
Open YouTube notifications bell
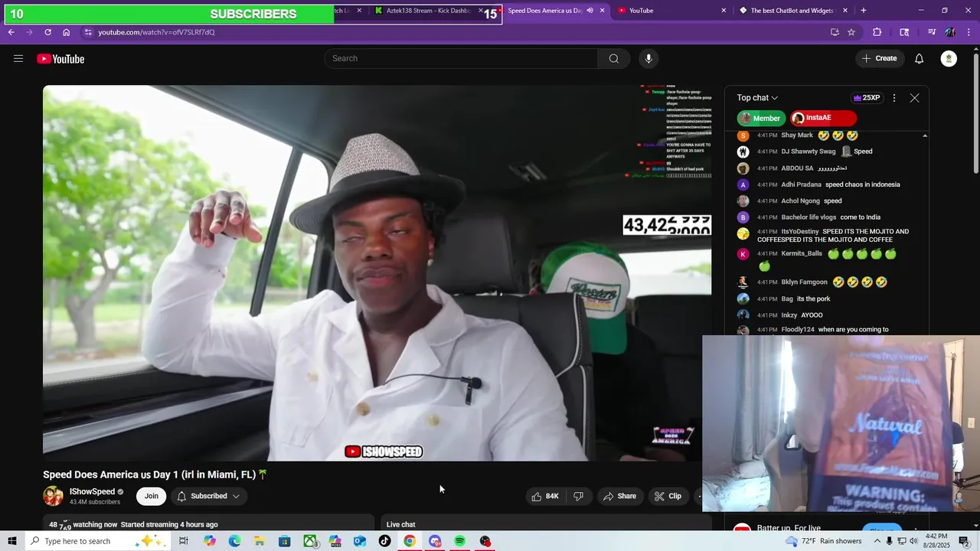point(920,59)
